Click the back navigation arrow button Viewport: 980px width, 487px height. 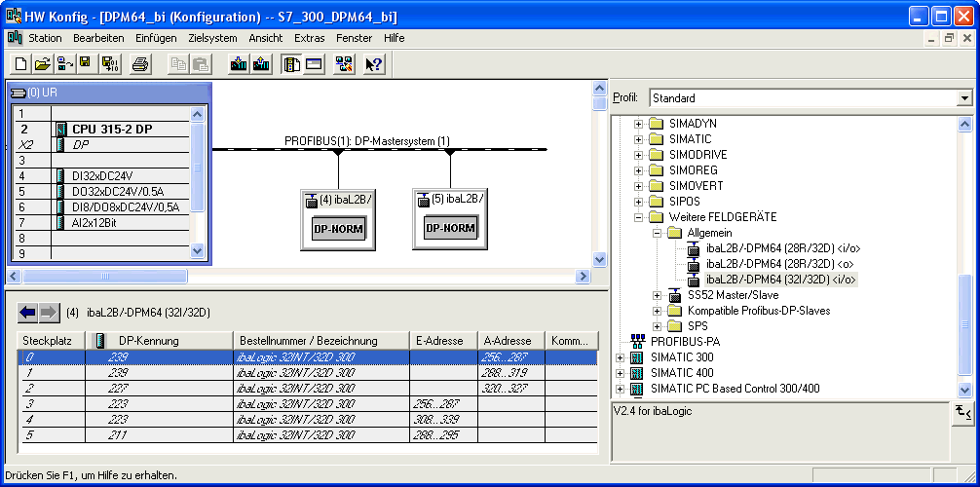pos(27,313)
